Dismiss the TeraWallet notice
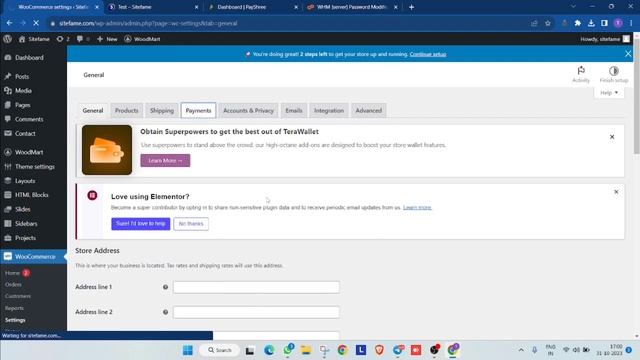 click(x=612, y=137)
